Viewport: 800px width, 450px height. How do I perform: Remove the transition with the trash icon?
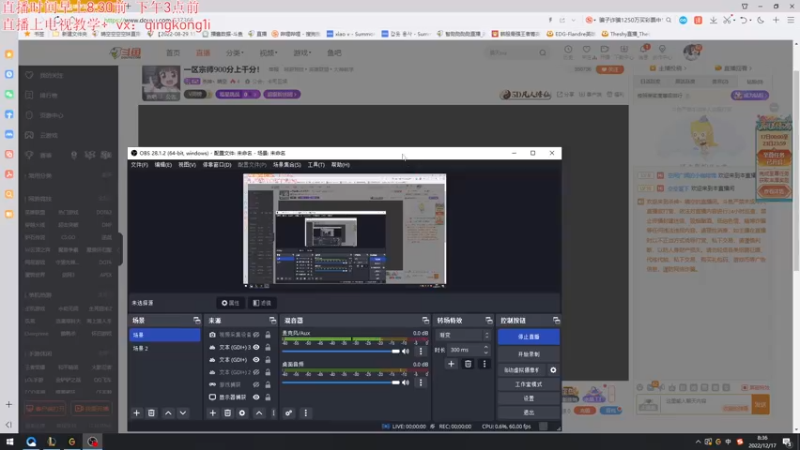(x=468, y=364)
